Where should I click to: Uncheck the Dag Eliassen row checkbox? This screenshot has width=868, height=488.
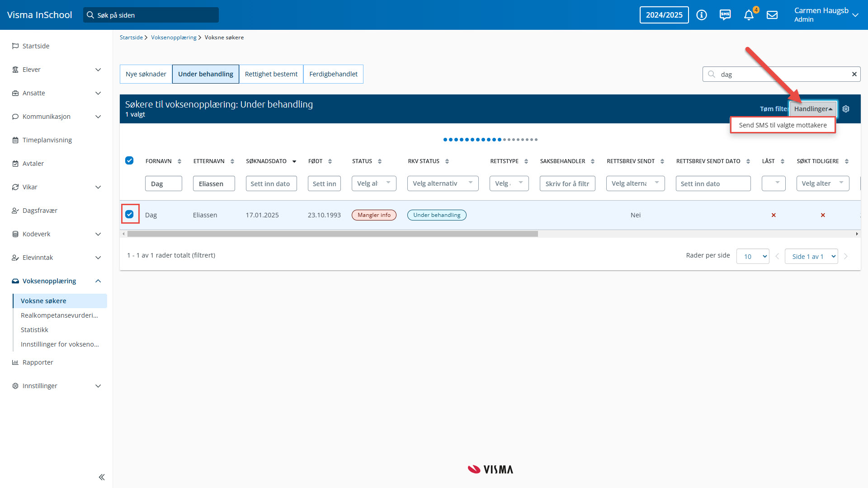click(x=129, y=214)
